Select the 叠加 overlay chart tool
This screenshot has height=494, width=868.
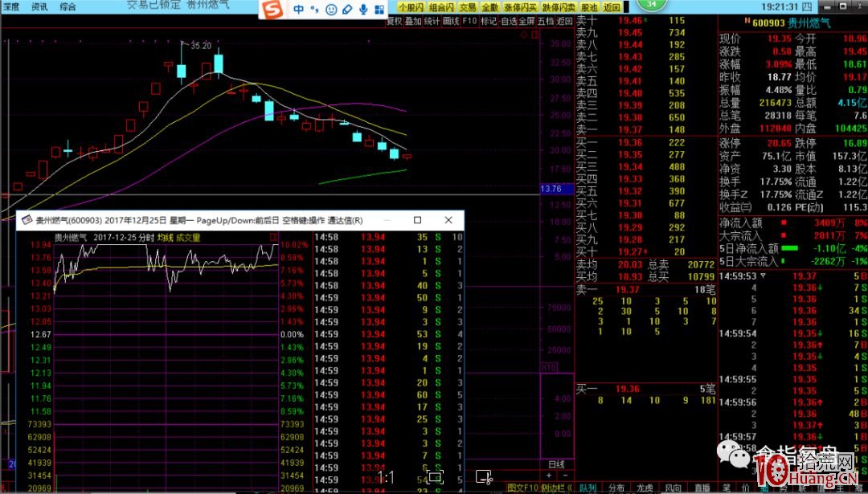point(413,21)
